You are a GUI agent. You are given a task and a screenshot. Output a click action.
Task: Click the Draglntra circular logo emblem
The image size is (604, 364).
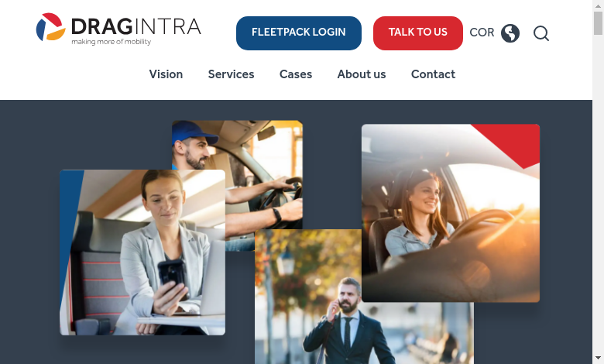pyautogui.click(x=50, y=27)
